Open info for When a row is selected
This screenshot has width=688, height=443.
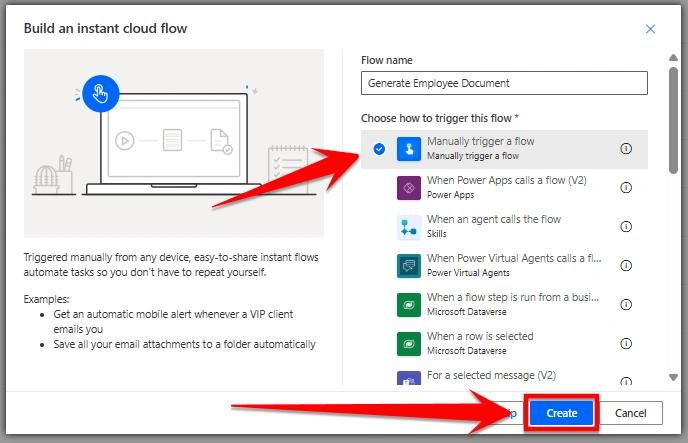[626, 343]
